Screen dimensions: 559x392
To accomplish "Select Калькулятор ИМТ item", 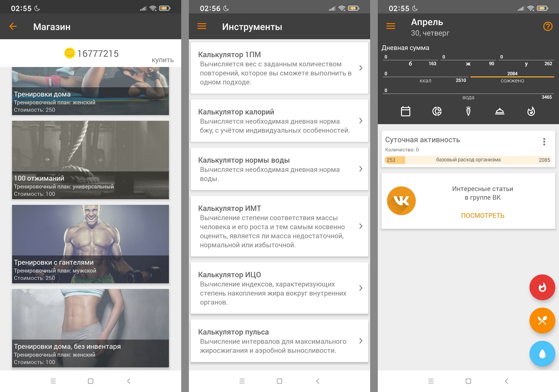I will [279, 226].
